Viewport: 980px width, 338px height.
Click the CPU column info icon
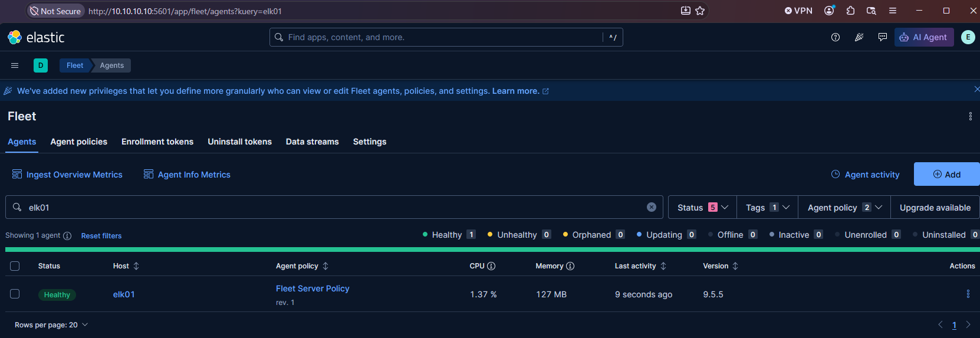(x=491, y=266)
